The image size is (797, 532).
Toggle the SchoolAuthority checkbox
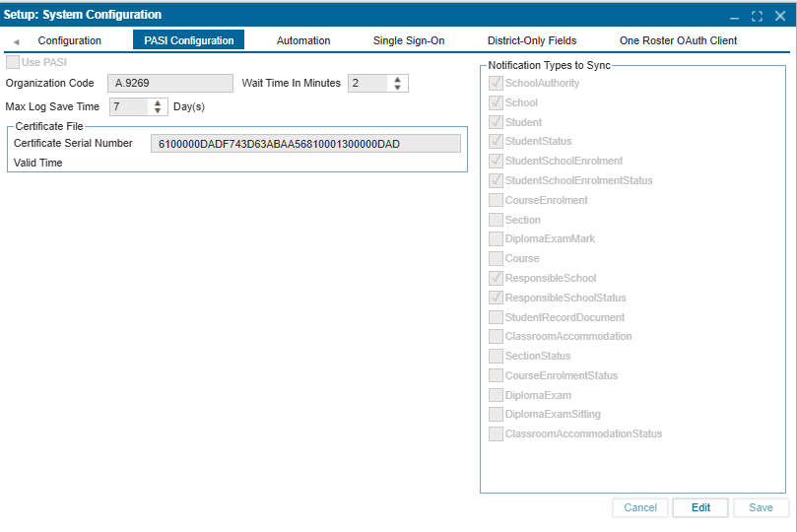coord(496,83)
